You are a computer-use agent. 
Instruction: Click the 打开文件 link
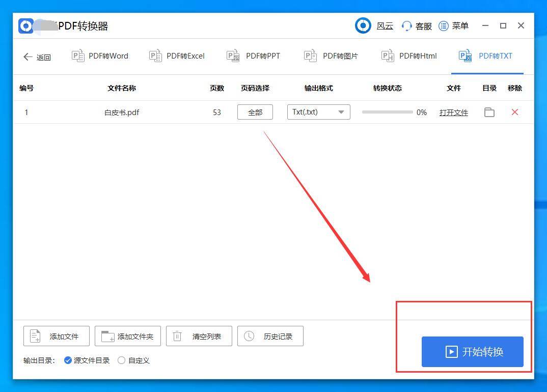[453, 113]
